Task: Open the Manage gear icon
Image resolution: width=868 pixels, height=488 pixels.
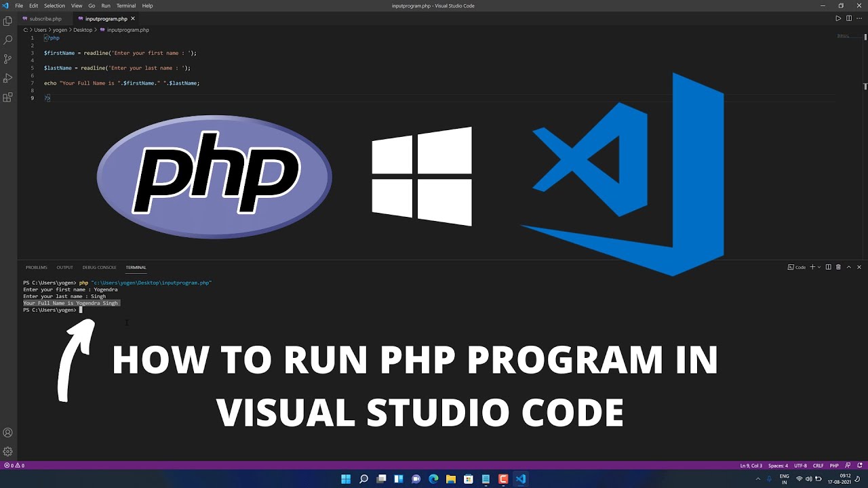Action: coord(8,451)
